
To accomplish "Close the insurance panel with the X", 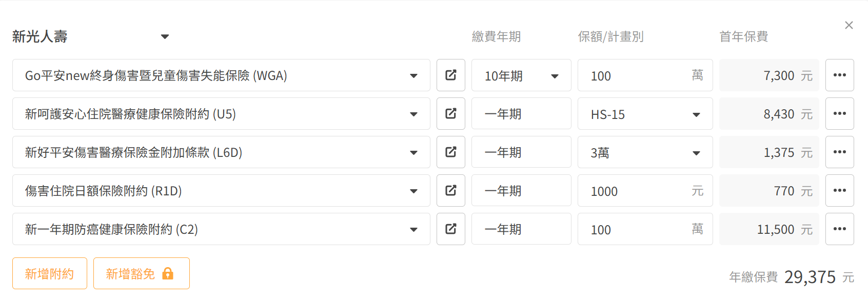I will pyautogui.click(x=849, y=25).
